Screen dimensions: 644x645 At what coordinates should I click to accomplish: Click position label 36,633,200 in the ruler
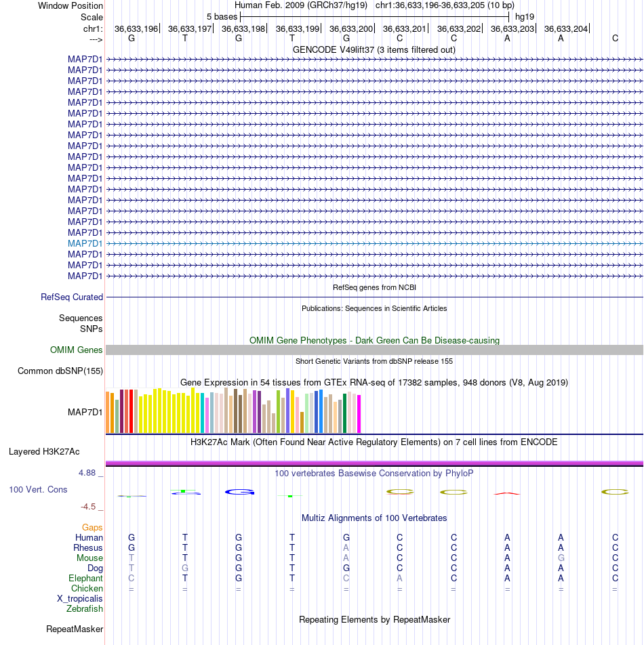[351, 28]
